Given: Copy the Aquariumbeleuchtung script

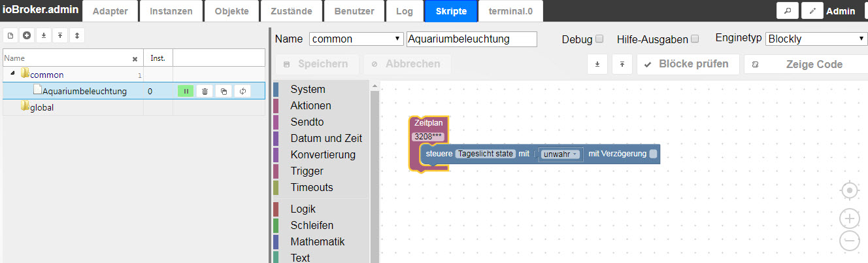Looking at the screenshot, I should (x=224, y=92).
